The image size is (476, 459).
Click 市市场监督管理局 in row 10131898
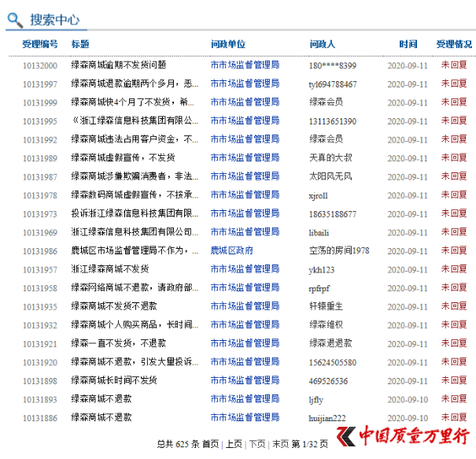click(x=245, y=380)
